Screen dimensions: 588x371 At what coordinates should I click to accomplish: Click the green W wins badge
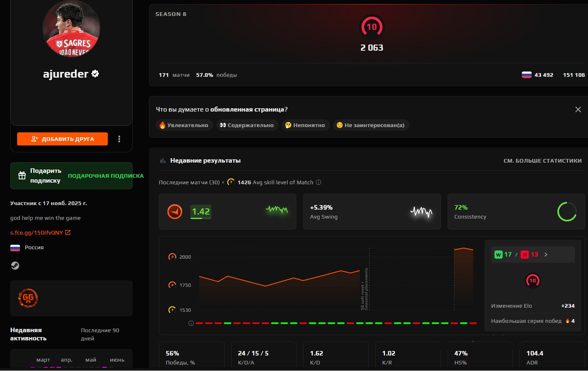pyautogui.click(x=498, y=255)
